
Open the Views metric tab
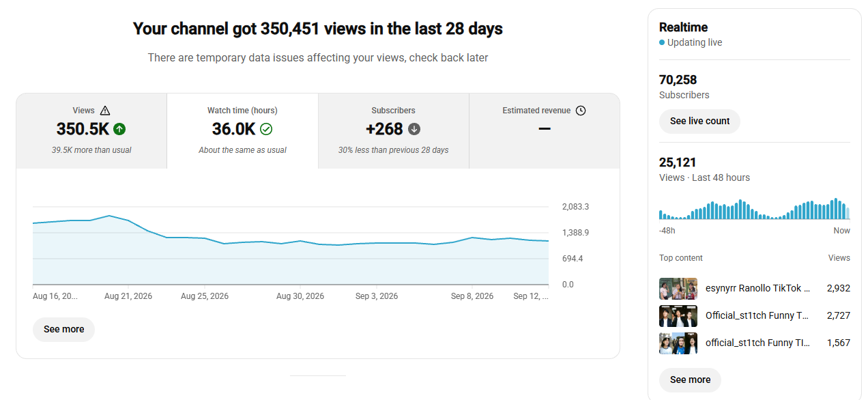coord(91,131)
